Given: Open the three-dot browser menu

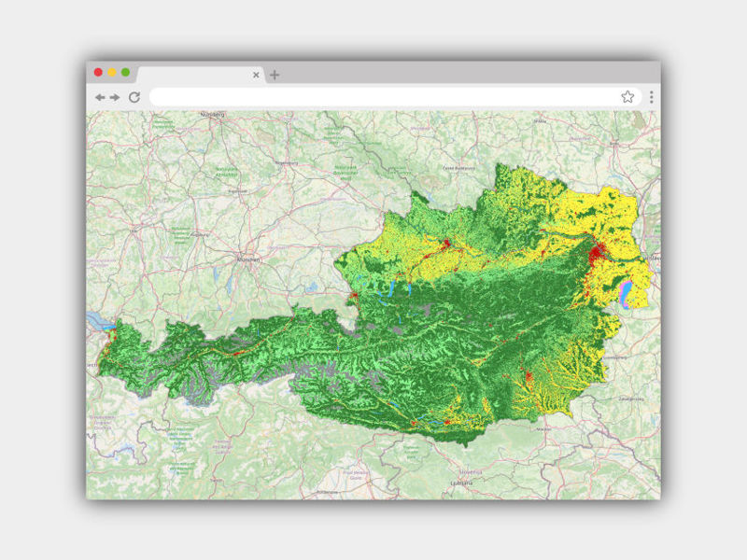Looking at the screenshot, I should 651,97.
